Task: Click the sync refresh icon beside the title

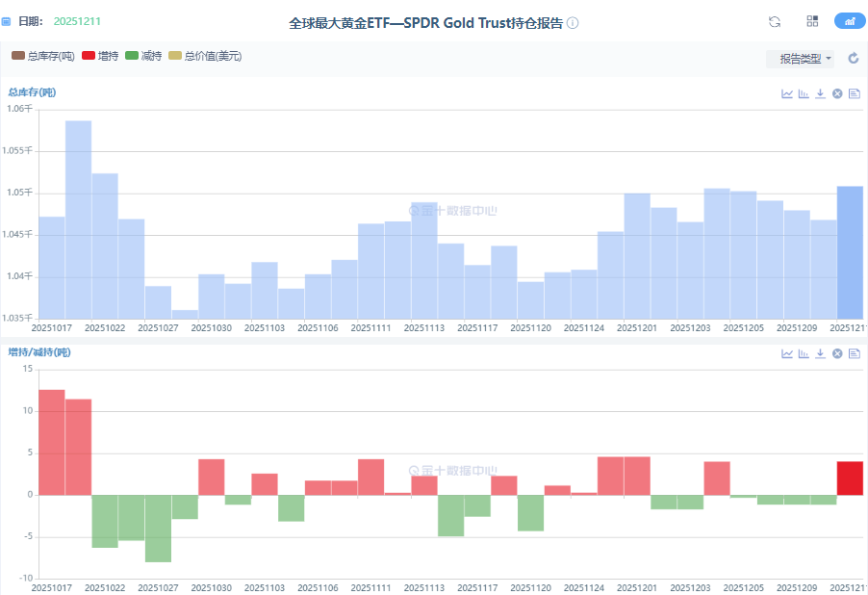Action: tap(775, 21)
